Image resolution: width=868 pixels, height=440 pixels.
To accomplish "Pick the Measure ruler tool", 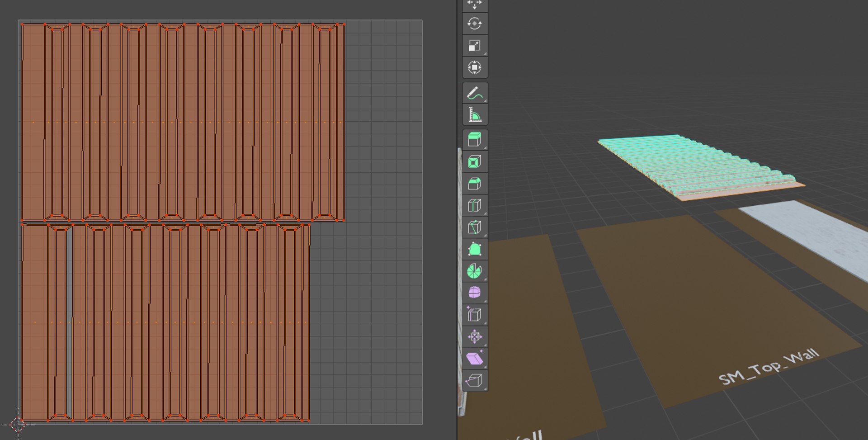I will click(475, 115).
